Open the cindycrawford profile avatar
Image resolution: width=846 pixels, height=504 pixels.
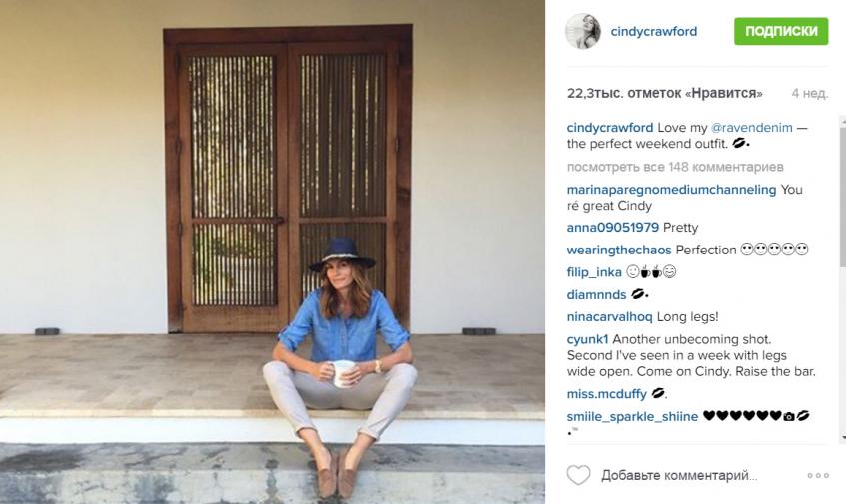(582, 31)
